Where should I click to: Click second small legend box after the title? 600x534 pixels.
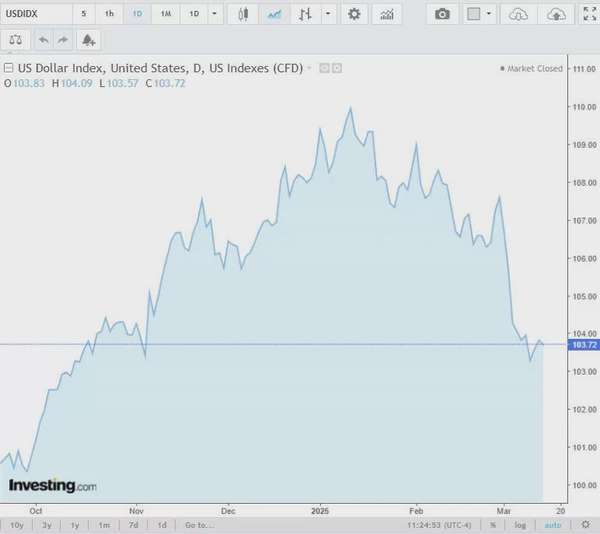(x=337, y=68)
